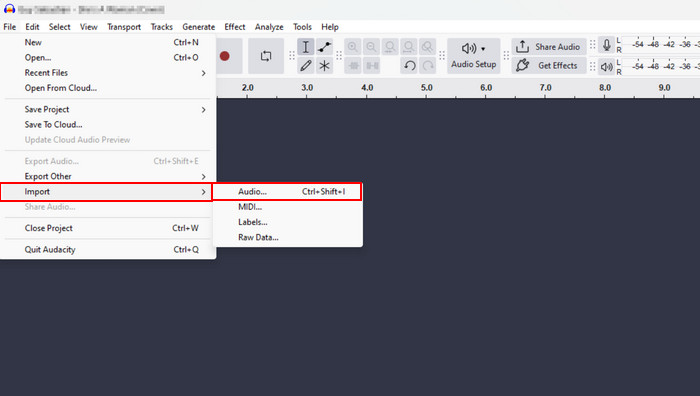Click the 5.0 mark on timeline ruler

tap(426, 88)
